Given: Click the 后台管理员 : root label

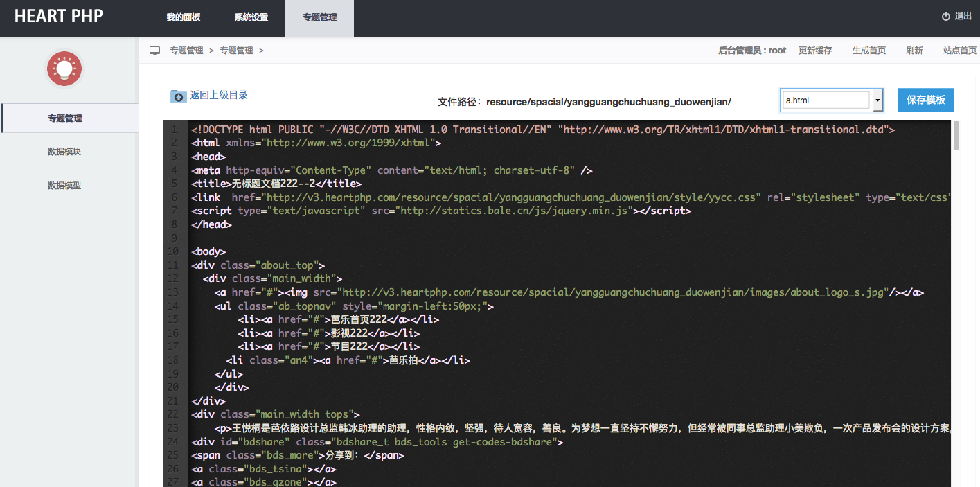Looking at the screenshot, I should (752, 51).
